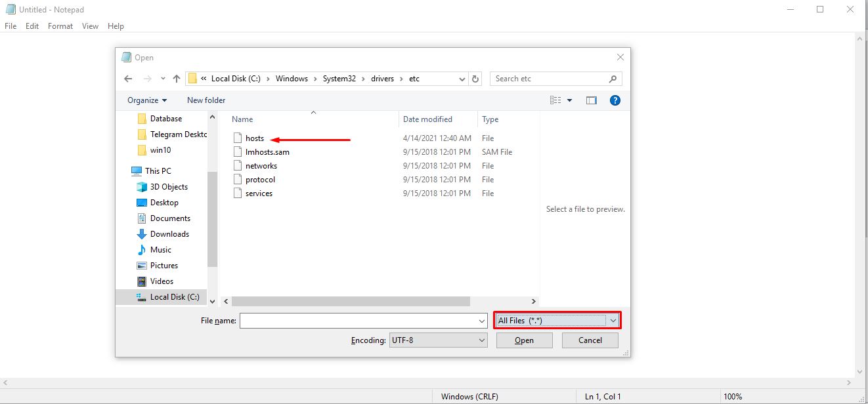The height and width of the screenshot is (404, 868).
Task: Click the New folder button
Action: (x=206, y=100)
